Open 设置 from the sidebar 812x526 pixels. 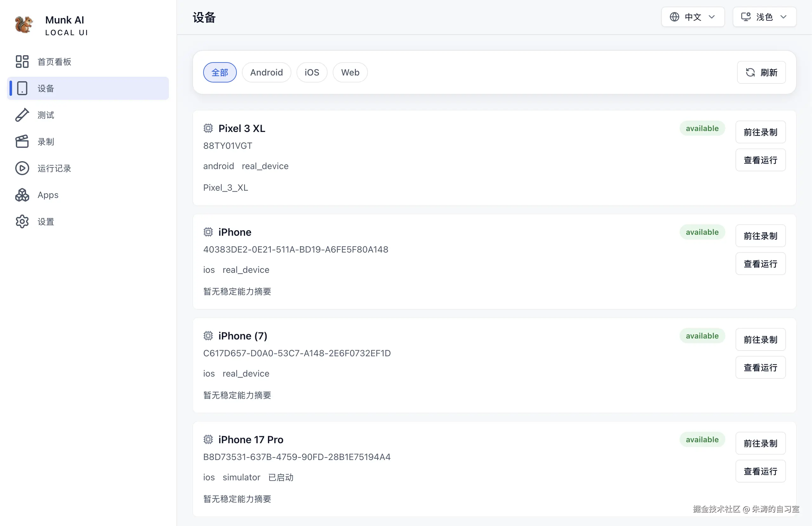(x=88, y=221)
